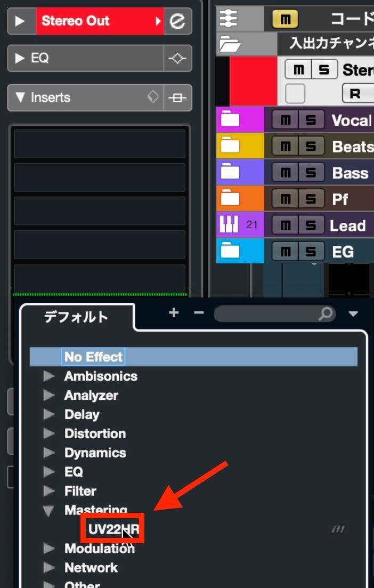Screen dimensions: 374x588
Task: Mute the Stereo Out channel
Action: pyautogui.click(x=298, y=69)
